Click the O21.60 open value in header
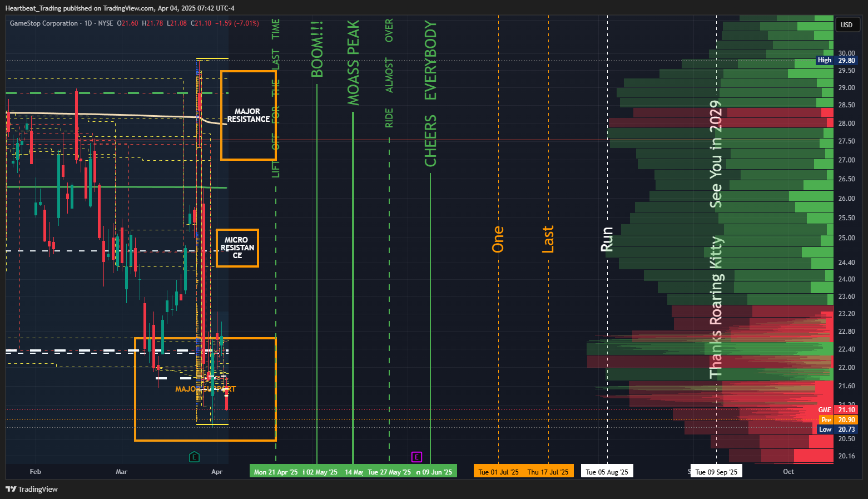The width and height of the screenshot is (868, 499). pyautogui.click(x=127, y=23)
